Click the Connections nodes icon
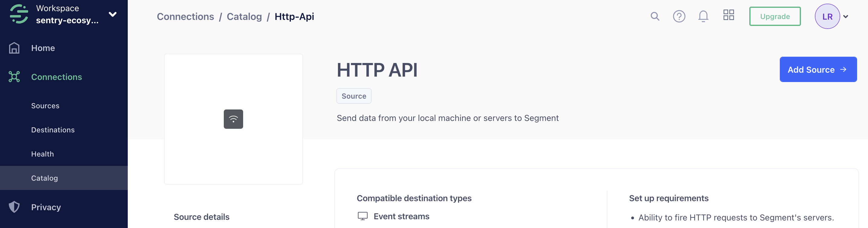The image size is (868, 228). coord(14,77)
